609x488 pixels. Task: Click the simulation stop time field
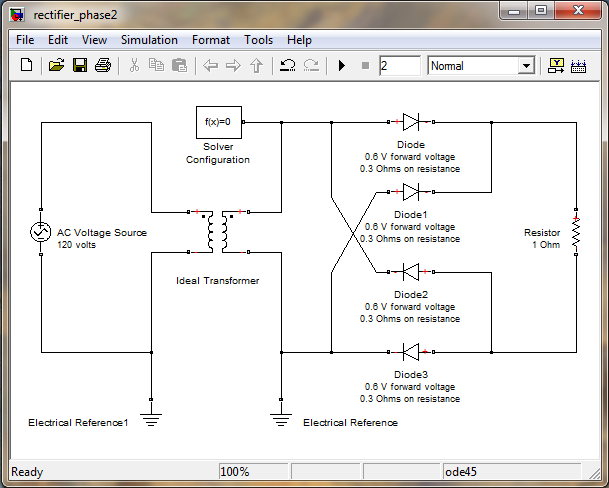coord(399,66)
